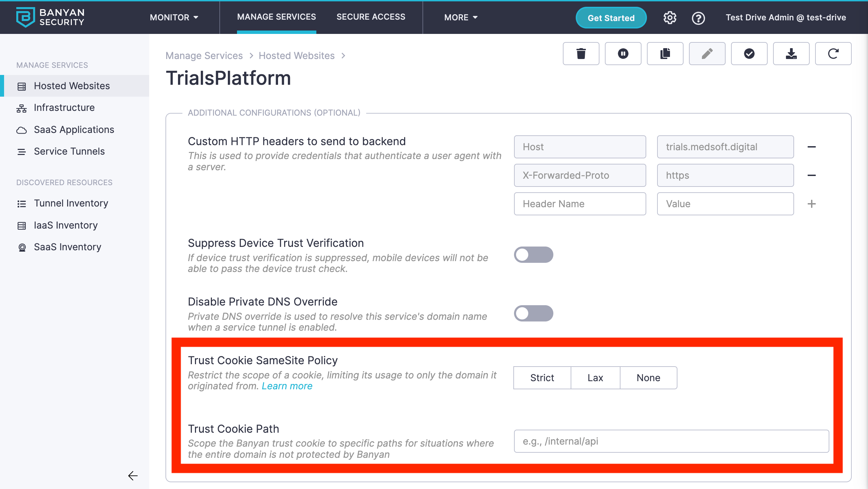Click the Trust Cookie Path input field

(x=671, y=441)
